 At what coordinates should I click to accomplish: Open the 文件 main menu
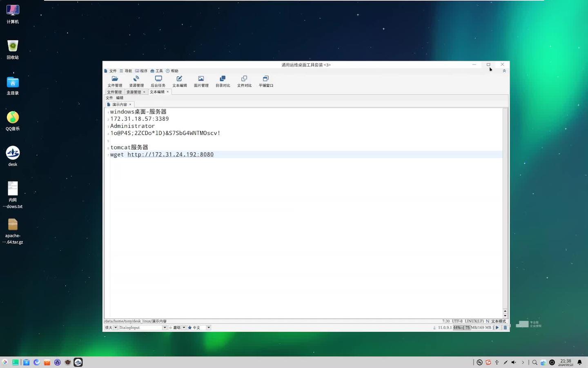[111, 71]
